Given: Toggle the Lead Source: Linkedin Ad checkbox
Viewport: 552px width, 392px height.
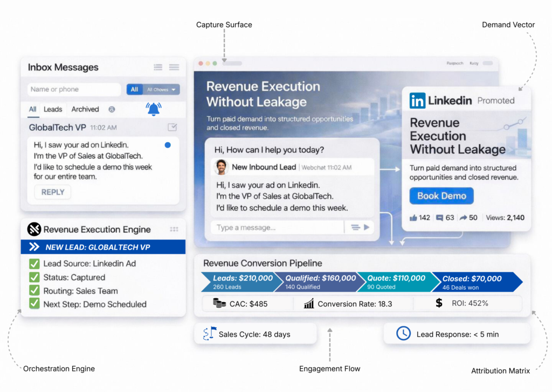Looking at the screenshot, I should pos(34,264).
